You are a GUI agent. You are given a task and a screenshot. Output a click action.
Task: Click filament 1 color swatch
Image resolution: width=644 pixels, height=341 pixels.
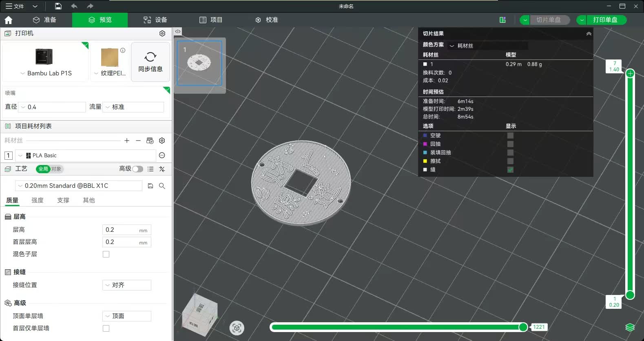point(8,155)
